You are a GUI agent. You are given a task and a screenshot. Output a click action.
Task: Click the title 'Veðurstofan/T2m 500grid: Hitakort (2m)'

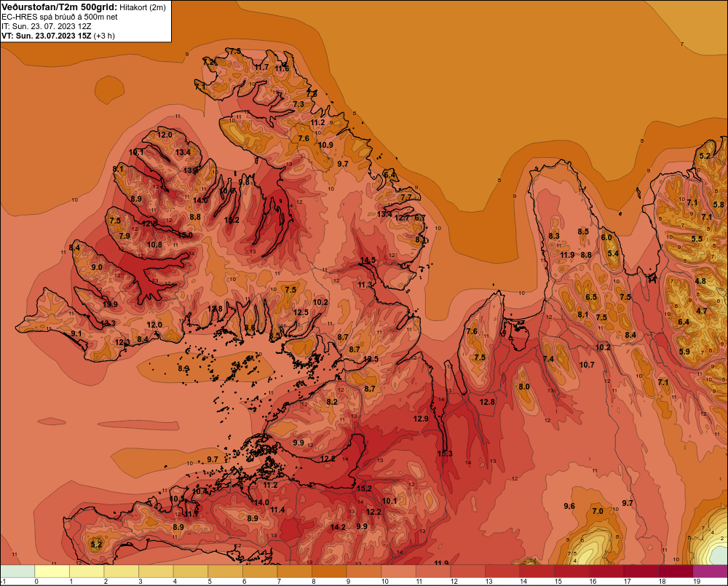pyautogui.click(x=84, y=7)
